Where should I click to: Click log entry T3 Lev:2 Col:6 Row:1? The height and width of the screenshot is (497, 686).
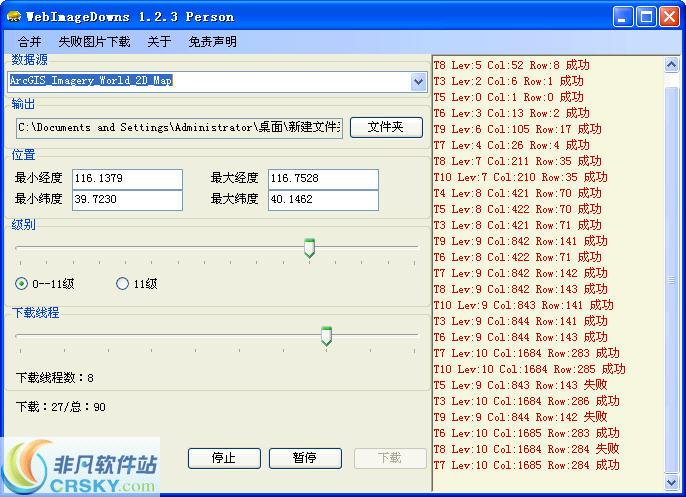pyautogui.click(x=508, y=81)
